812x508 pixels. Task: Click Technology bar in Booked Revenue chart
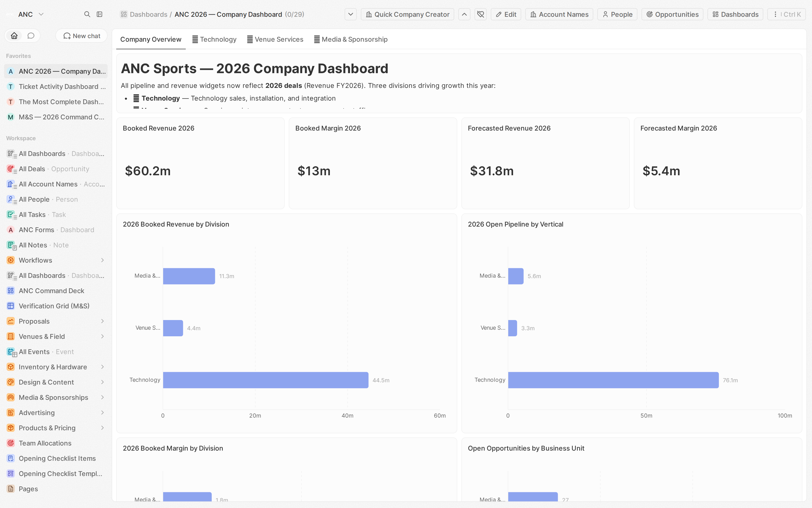click(266, 380)
